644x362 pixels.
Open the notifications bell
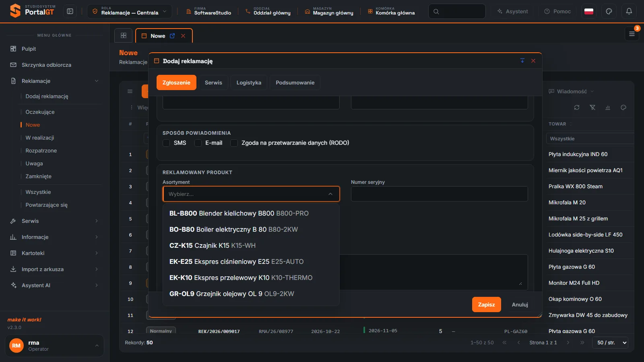[x=629, y=11]
